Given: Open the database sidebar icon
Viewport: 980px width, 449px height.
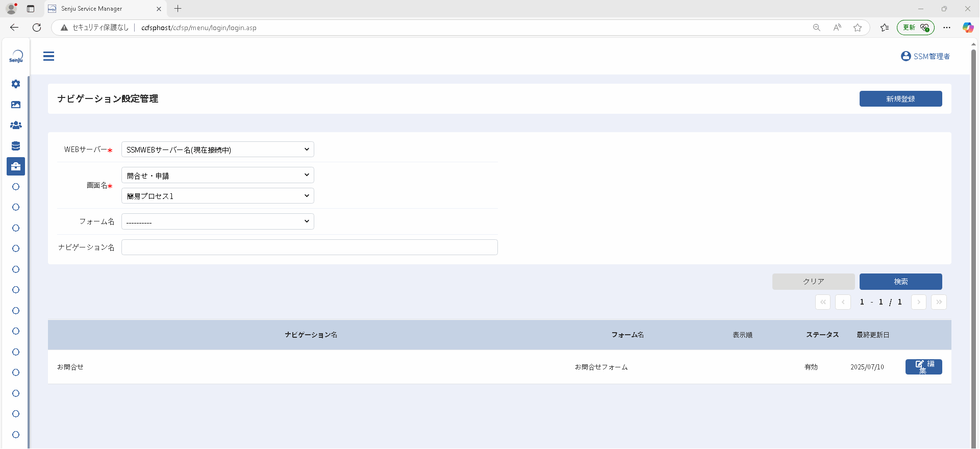Looking at the screenshot, I should tap(16, 146).
